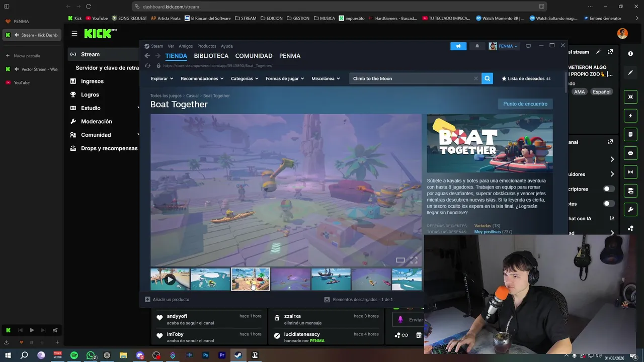Go forward in Steam navigation
The image size is (644, 362).
tap(158, 56)
